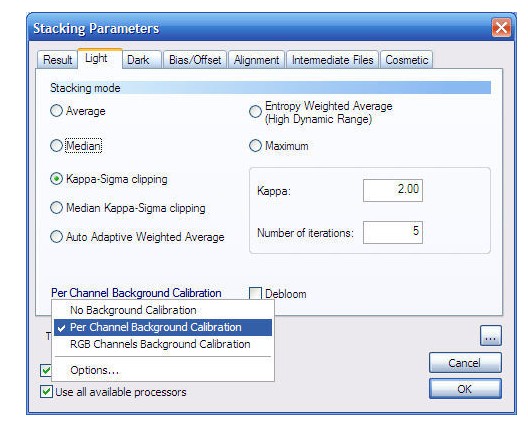Image resolution: width=528 pixels, height=426 pixels.
Task: Select Kappa-Sigma clipping mode
Action: point(56,179)
